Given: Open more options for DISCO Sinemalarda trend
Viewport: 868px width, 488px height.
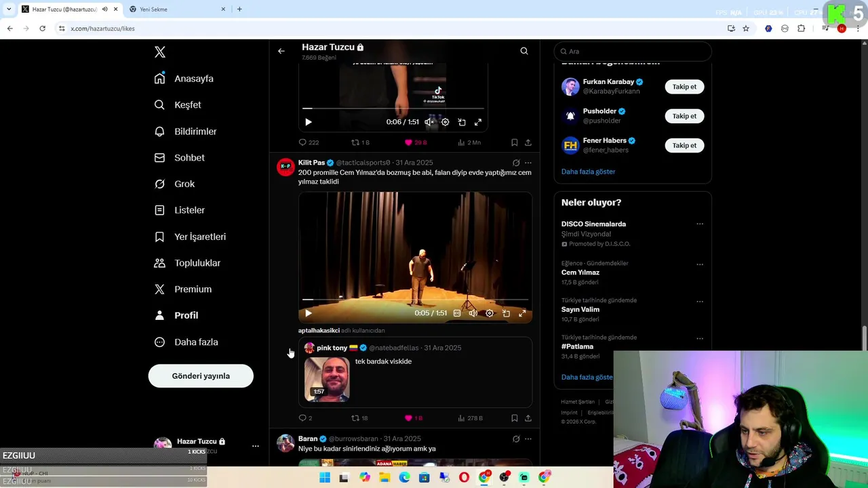Looking at the screenshot, I should [x=700, y=224].
